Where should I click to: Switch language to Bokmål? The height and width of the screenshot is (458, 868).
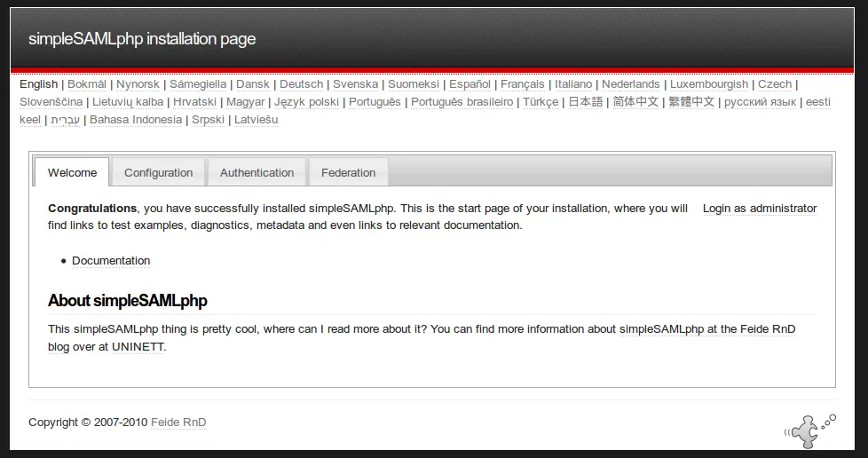point(87,84)
